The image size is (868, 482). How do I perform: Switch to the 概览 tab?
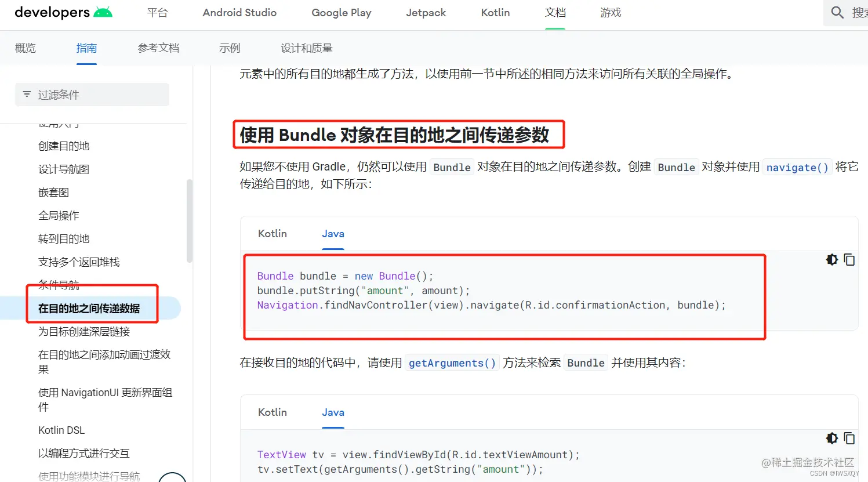click(26, 48)
